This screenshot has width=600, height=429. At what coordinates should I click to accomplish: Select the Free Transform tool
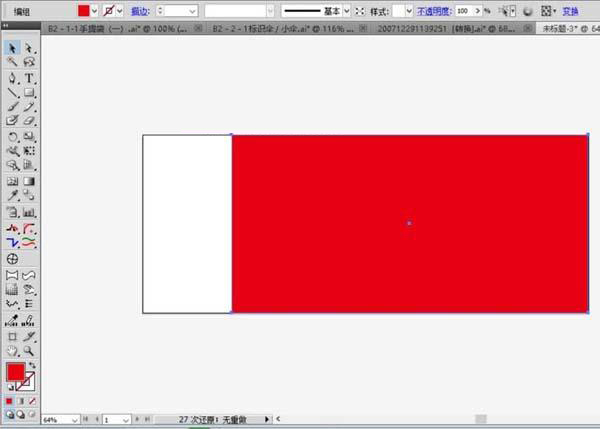[x=29, y=151]
